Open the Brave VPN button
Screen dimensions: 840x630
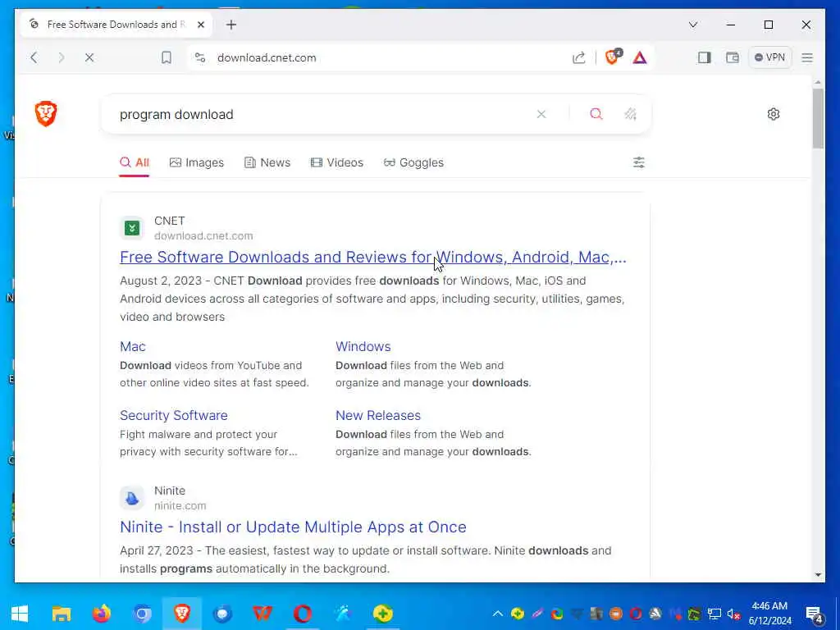[x=769, y=57]
